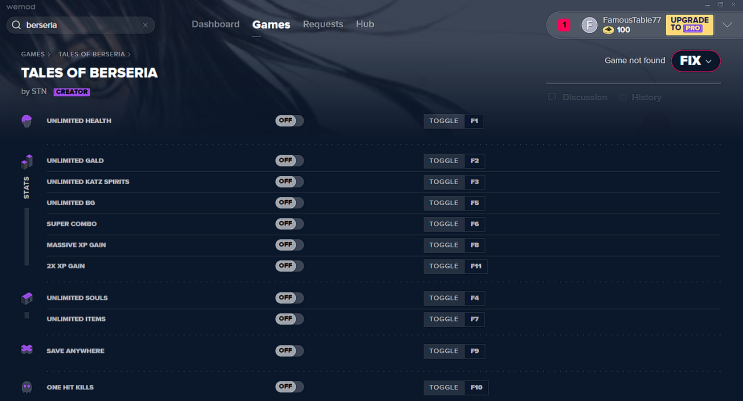Click the TALES OF BERSERIA title heading
The height and width of the screenshot is (401, 743).
click(x=89, y=73)
